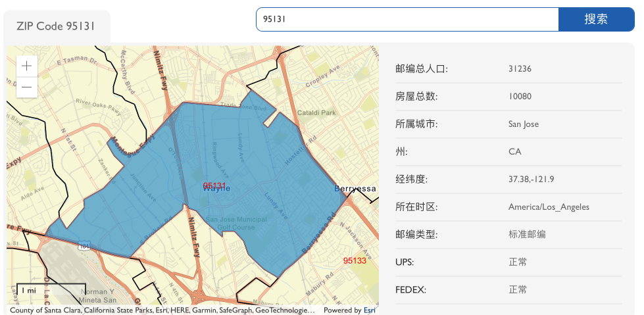Click the red 95131 label on map

coord(214,185)
